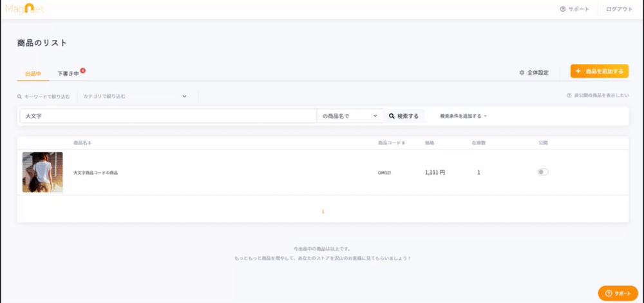The height and width of the screenshot is (303, 644).
Task: Sort by 商品コード column header
Action: 391,142
